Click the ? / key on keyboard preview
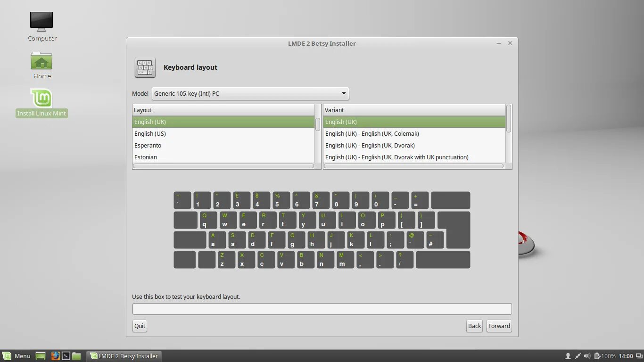Screen dimensions: 644x362 [x=405, y=260]
